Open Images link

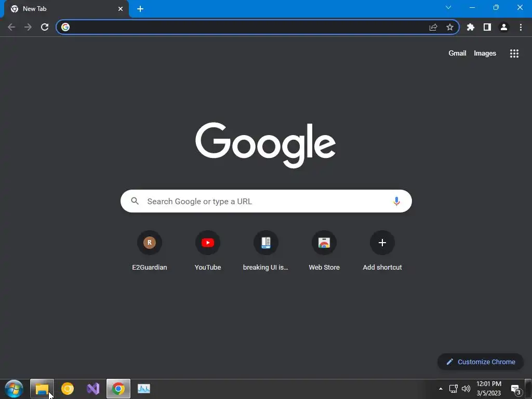pos(485,54)
